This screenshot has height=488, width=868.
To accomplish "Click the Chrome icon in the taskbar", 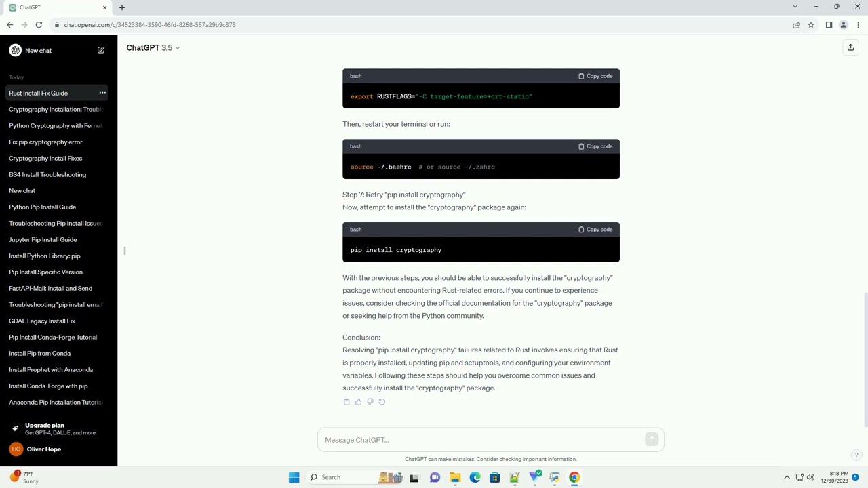I will click(x=574, y=477).
